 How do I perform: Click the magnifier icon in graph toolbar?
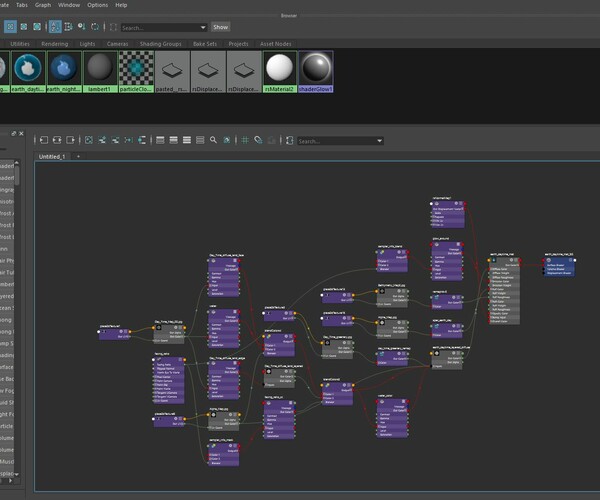213,141
